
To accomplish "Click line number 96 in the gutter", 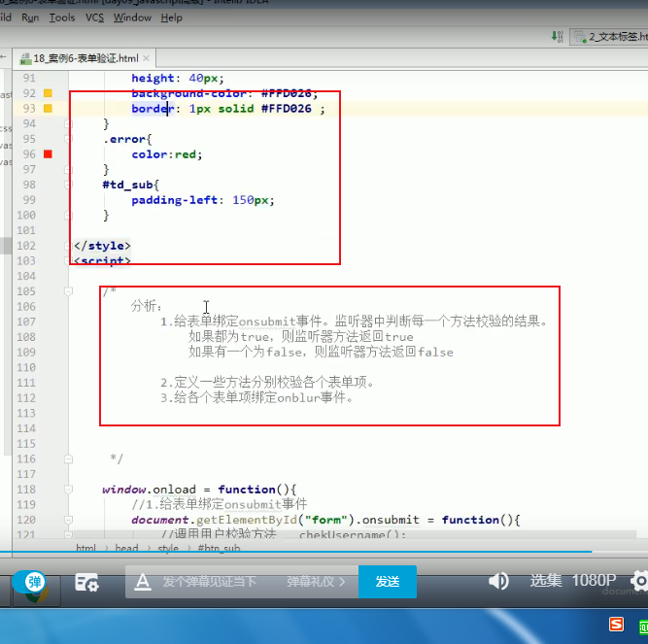I will pos(29,154).
